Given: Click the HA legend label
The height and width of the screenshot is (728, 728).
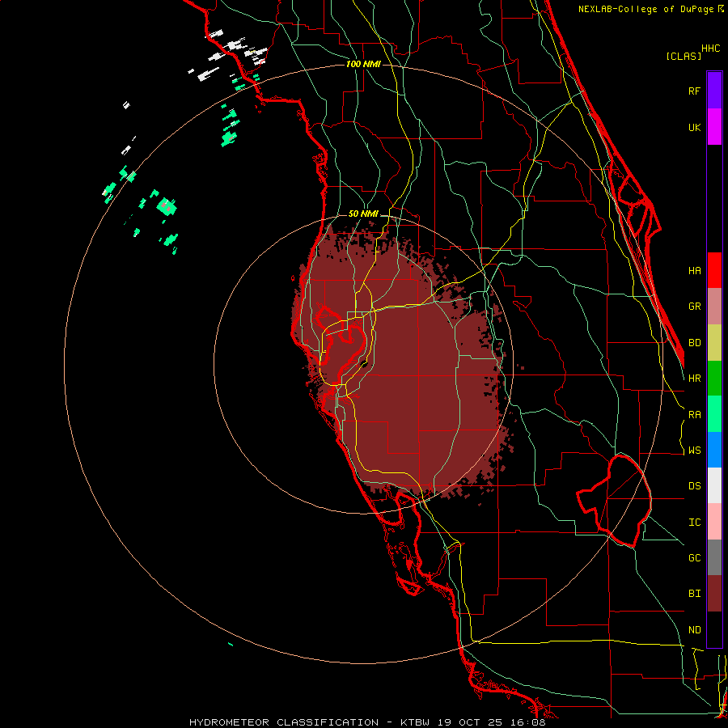Looking at the screenshot, I should point(694,270).
